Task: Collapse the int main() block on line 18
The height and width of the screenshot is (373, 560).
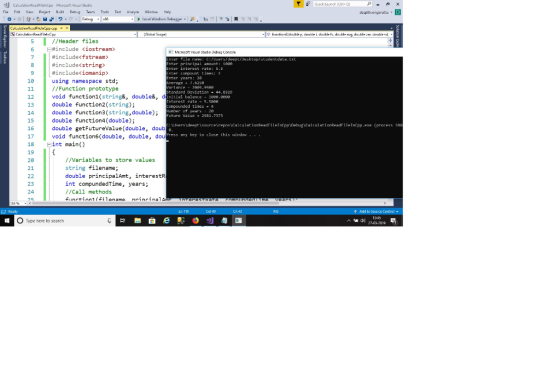Action: 49,144
